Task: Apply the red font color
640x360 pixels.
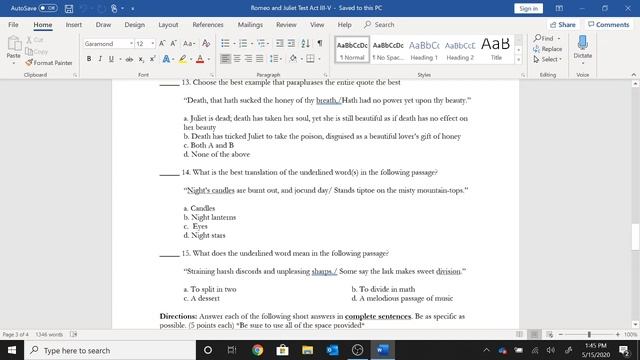Action: [200, 59]
